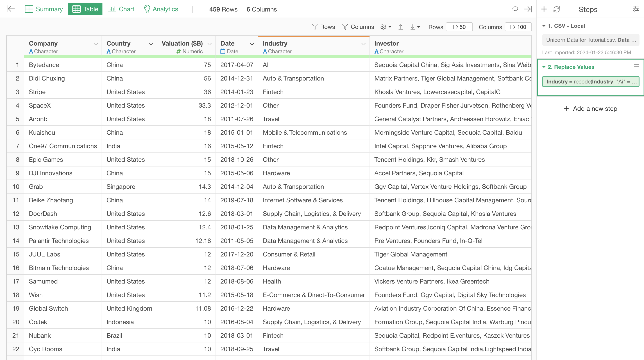Click the plus icon beside Steps
The image size is (644, 360).
tap(544, 9)
